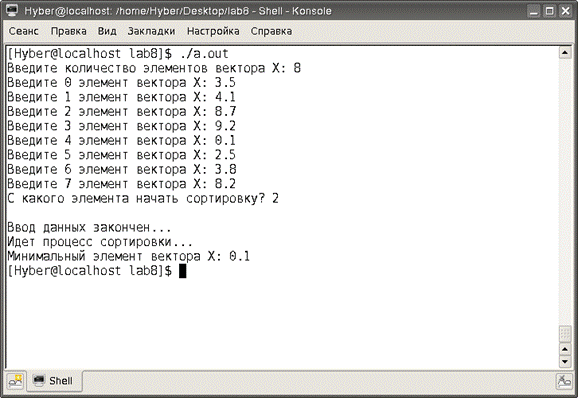Click the new session icon at bottom left
The height and width of the screenshot is (398, 578).
[x=15, y=381]
